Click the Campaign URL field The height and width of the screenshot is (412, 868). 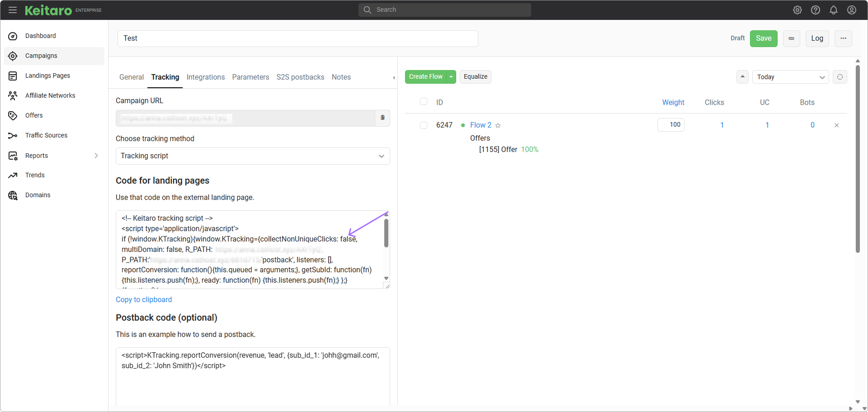(x=245, y=118)
